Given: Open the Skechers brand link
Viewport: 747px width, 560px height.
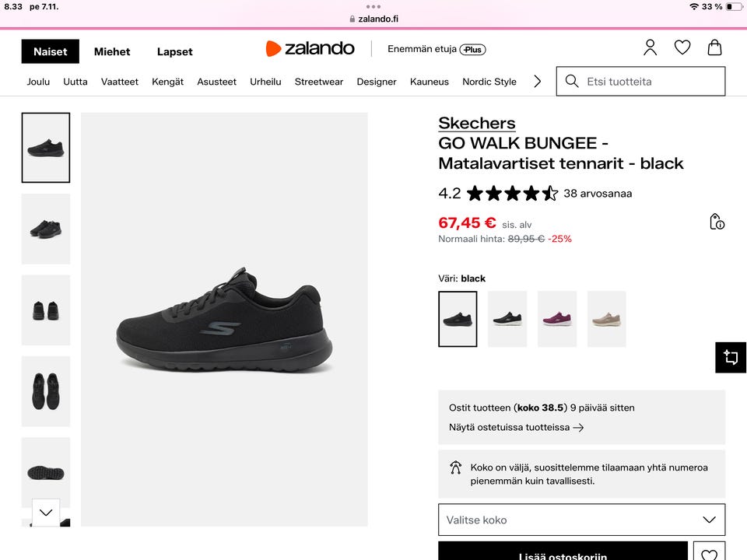Looking at the screenshot, I should tap(476, 123).
